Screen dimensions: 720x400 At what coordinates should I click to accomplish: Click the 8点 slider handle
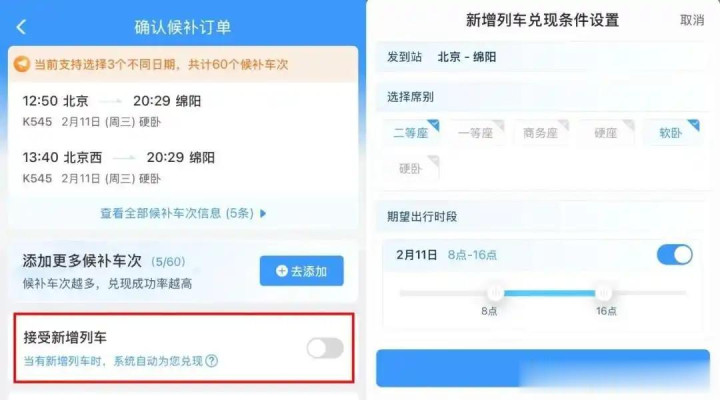click(x=495, y=293)
